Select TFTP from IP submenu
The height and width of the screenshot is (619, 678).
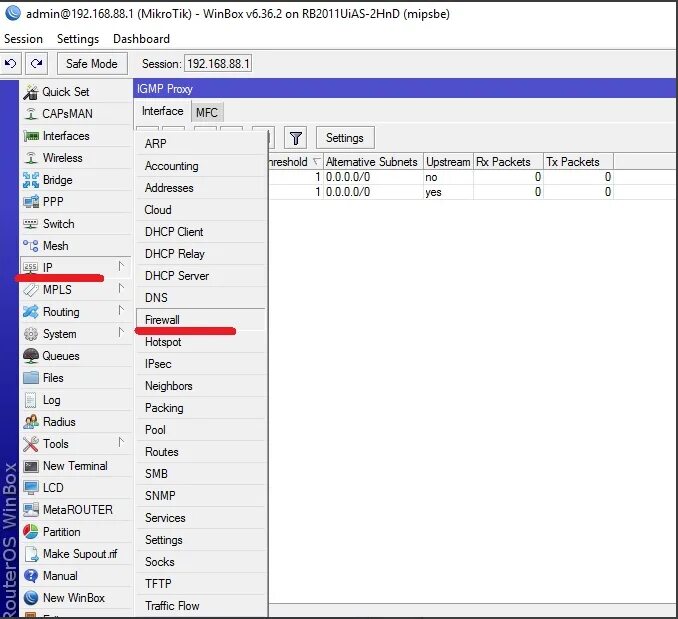pyautogui.click(x=201, y=584)
